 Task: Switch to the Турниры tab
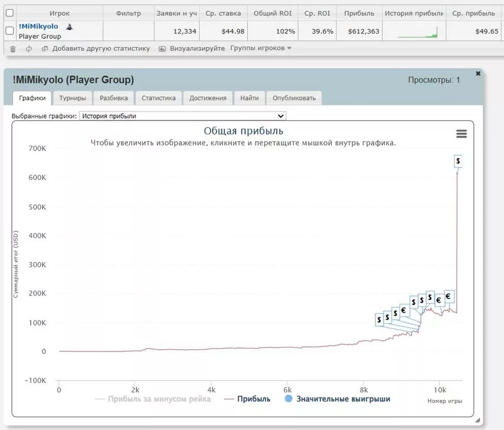click(73, 98)
